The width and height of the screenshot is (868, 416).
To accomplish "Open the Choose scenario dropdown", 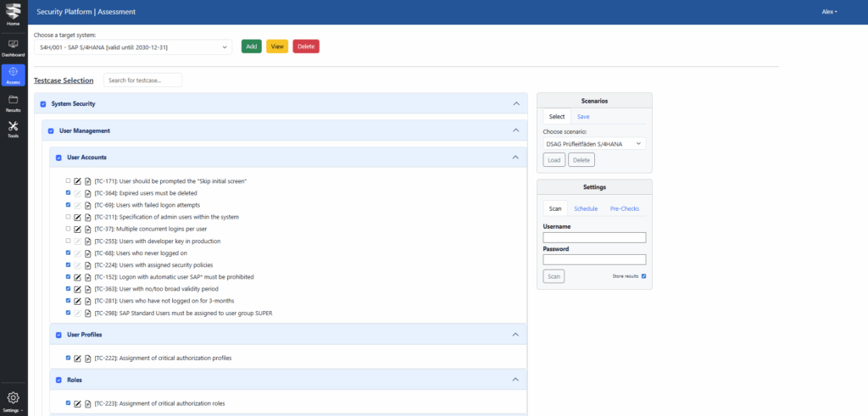I will (593, 144).
